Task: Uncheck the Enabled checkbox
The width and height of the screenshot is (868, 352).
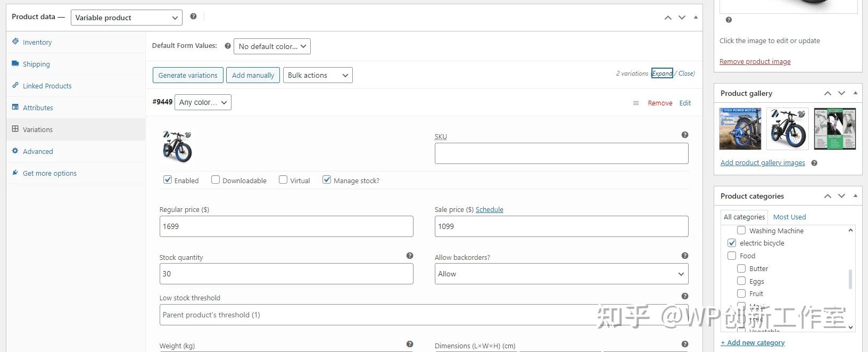Action: tap(168, 180)
